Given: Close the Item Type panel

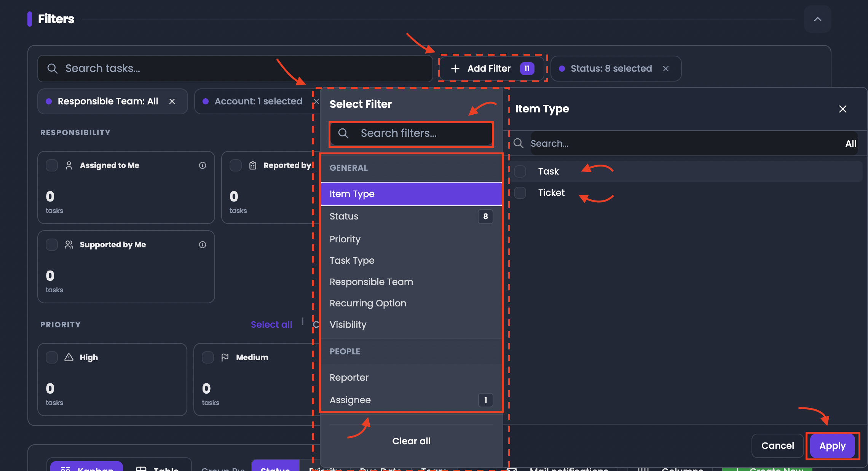Looking at the screenshot, I should (x=843, y=109).
